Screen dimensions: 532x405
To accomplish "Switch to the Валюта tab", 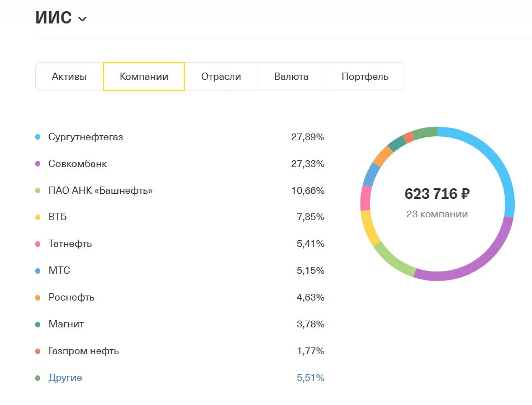I will pos(292,77).
